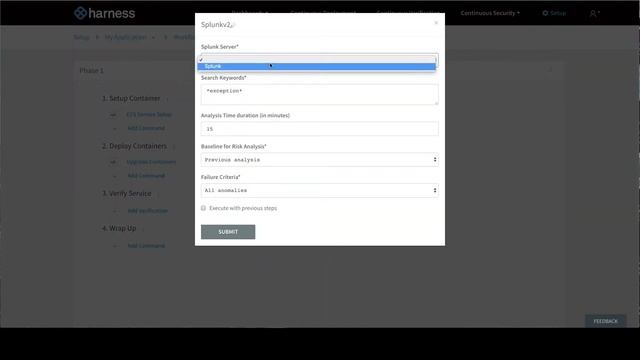Click the pencil icon beside Splunkv2 title

[233, 25]
